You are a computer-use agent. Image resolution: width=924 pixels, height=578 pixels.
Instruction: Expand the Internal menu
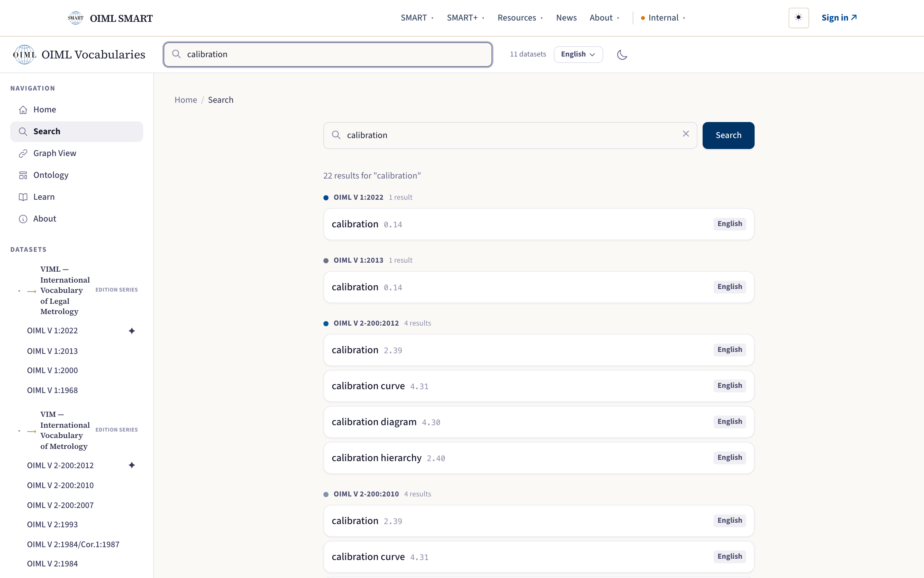coord(663,18)
